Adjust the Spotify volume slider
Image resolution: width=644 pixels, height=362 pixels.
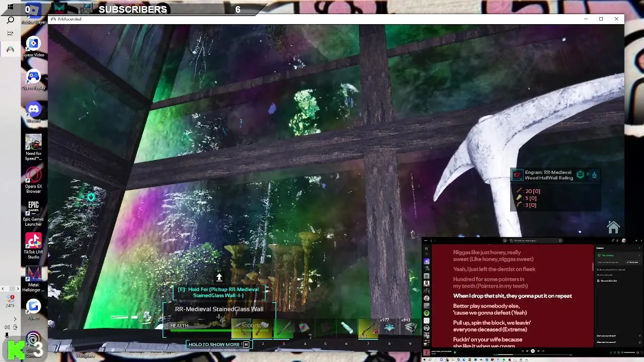coord(629,352)
